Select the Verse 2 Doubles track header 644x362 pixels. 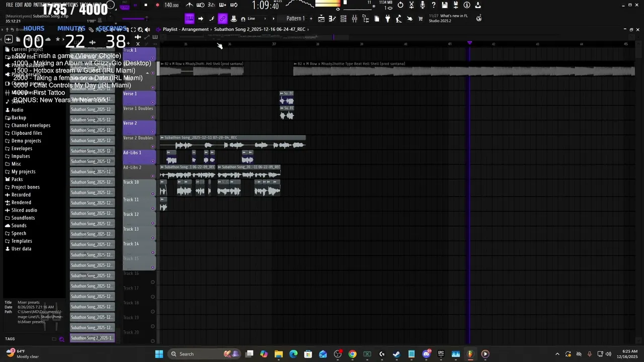(x=139, y=143)
